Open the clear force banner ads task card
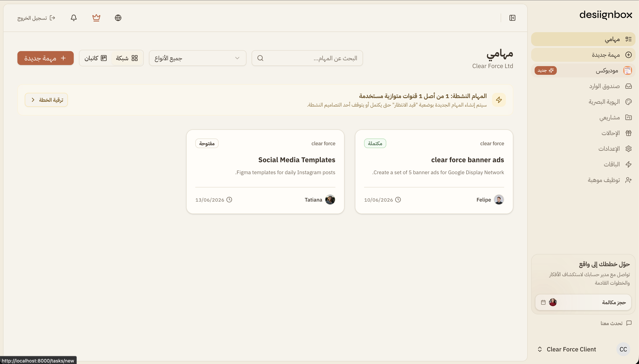 [434, 172]
